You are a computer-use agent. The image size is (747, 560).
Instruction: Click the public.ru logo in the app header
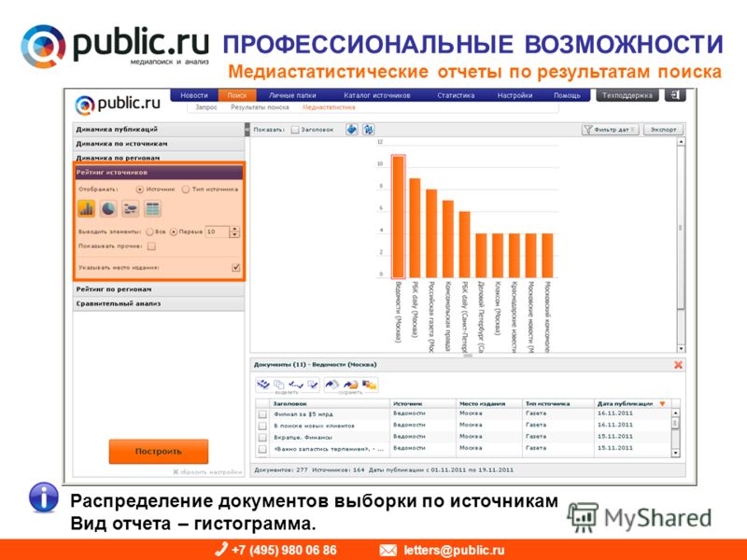118,105
